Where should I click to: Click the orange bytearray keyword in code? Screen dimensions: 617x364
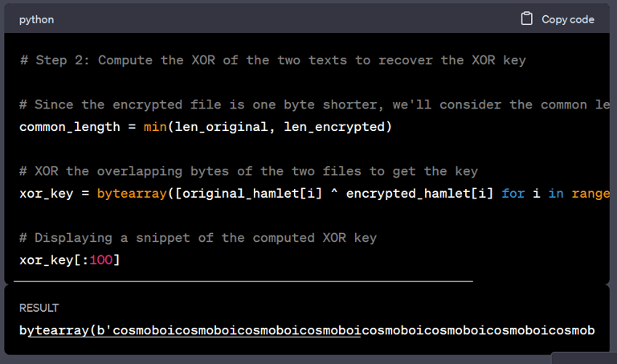132,194
